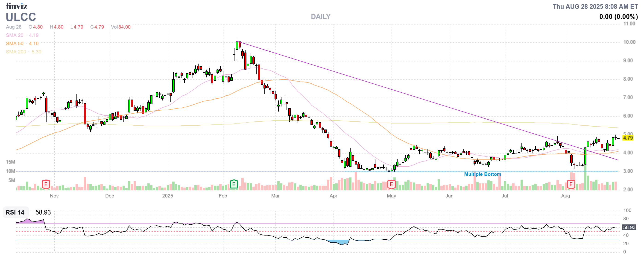Image resolution: width=644 pixels, height=259 pixels.
Task: Click the ULCC ticker symbol
Action: tap(21, 17)
